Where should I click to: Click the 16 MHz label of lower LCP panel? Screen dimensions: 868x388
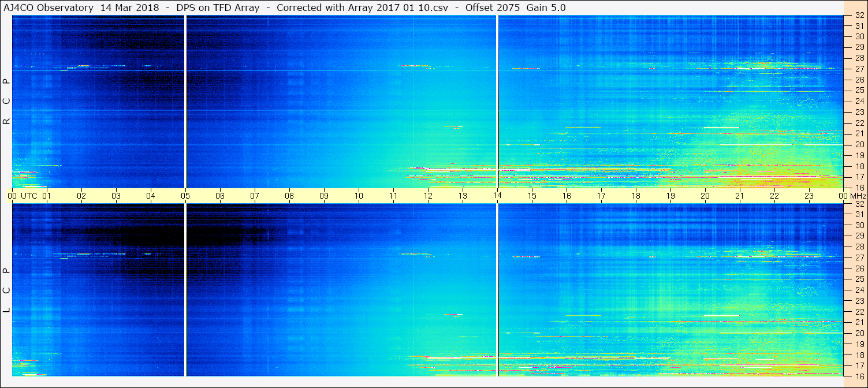pos(859,376)
